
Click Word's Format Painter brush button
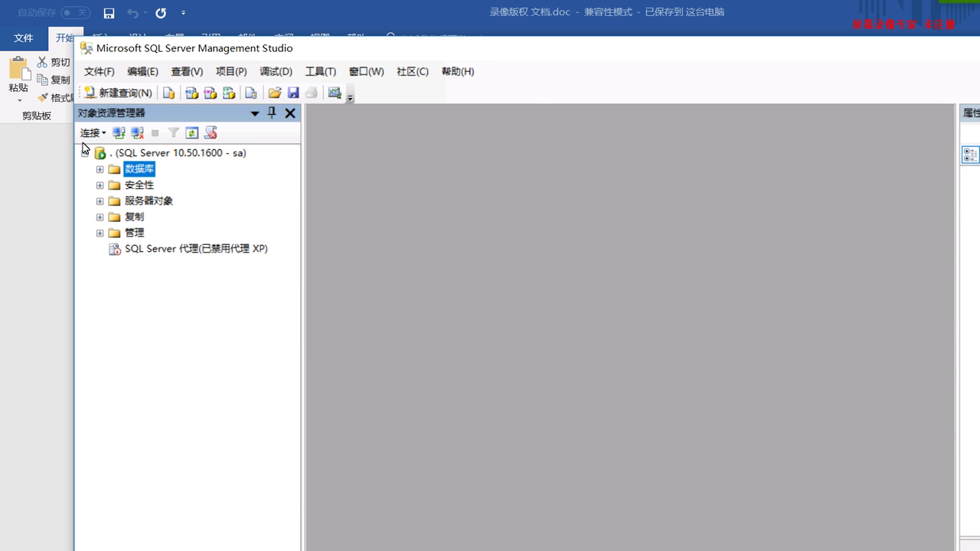click(55, 97)
